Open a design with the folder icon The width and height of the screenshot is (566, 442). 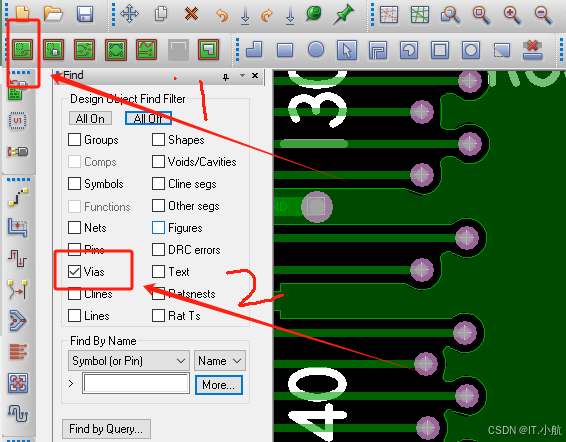53,14
